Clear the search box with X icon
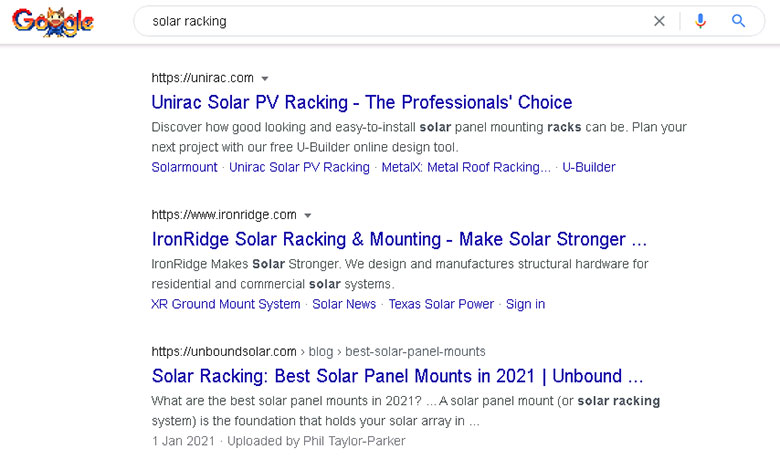Screen dimensions: 780x459 click(x=659, y=21)
